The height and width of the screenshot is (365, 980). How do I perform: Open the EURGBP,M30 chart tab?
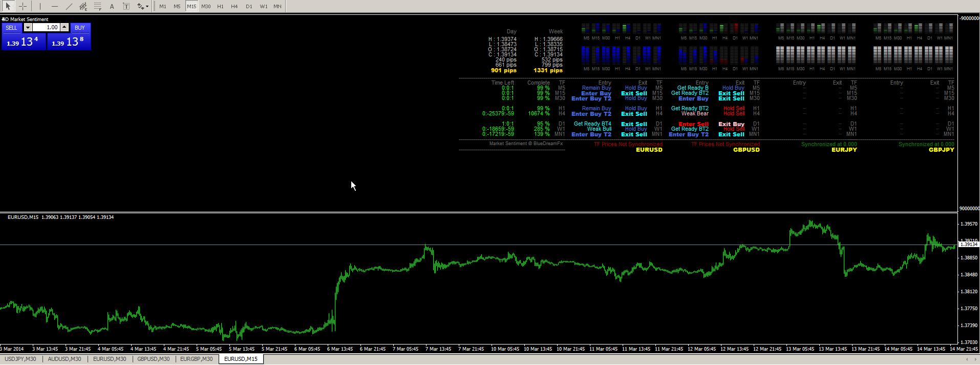[x=197, y=359]
